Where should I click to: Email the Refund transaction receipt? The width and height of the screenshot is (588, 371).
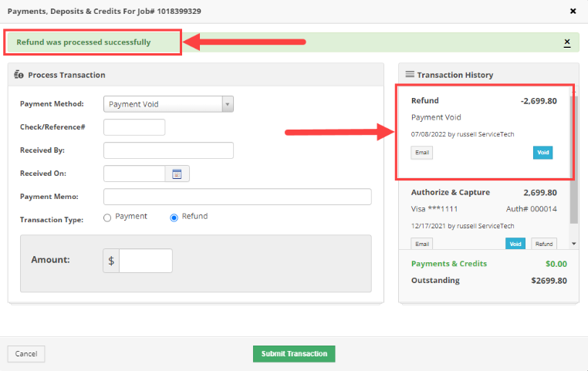click(422, 153)
